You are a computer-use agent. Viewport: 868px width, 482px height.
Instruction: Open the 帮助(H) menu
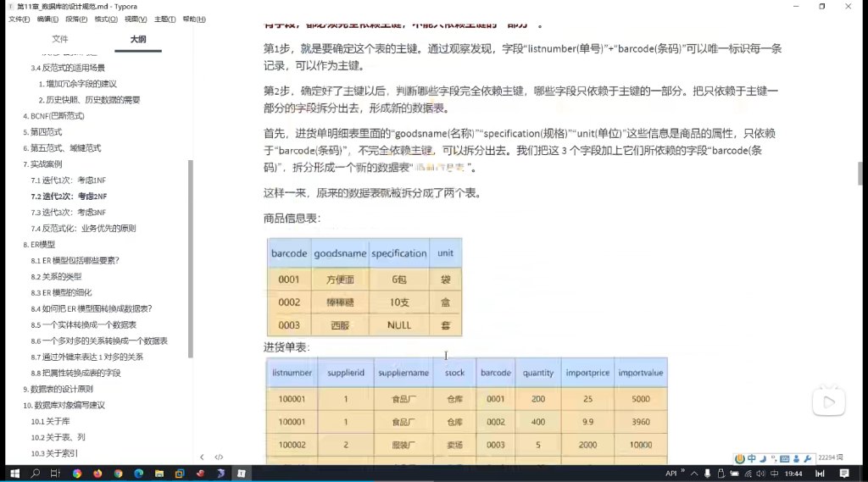[x=194, y=19]
